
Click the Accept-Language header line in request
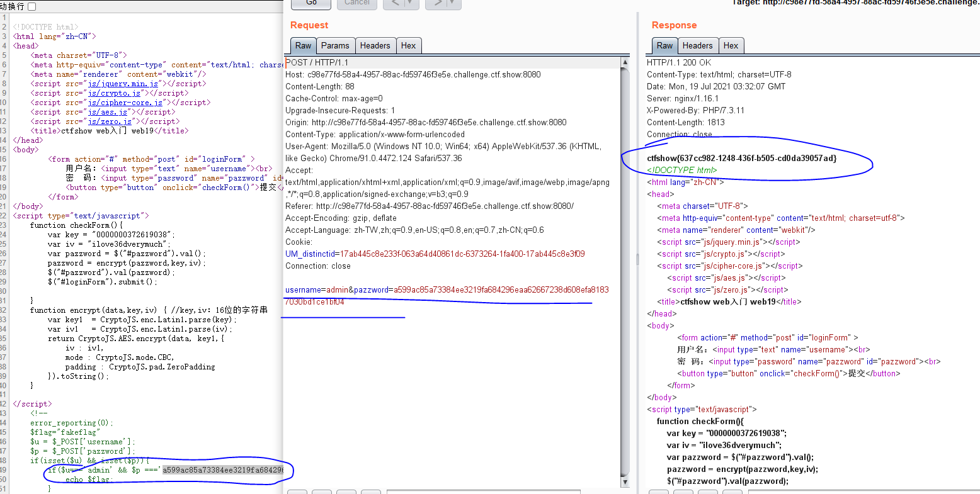[x=414, y=230]
